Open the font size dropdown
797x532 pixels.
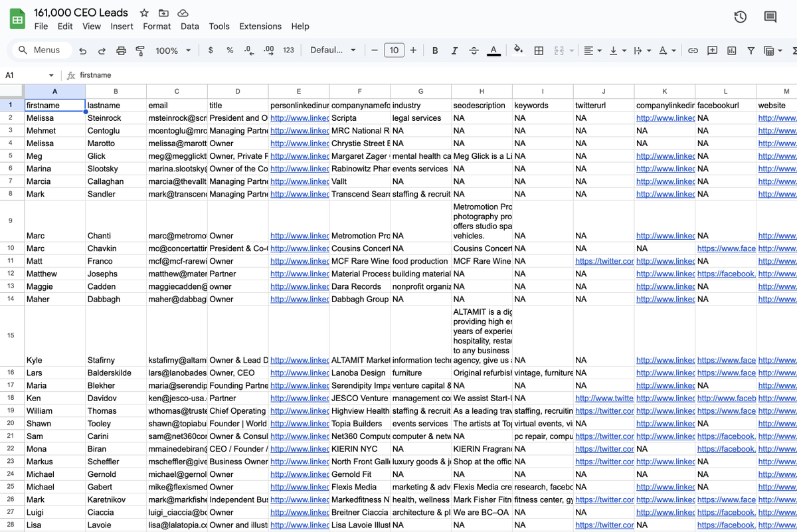click(x=394, y=50)
